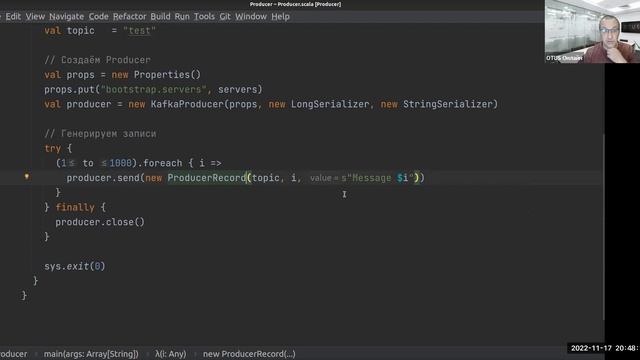Click the editor vertical scrollbar
This screenshot has width=640, height=360.
tap(603, 227)
